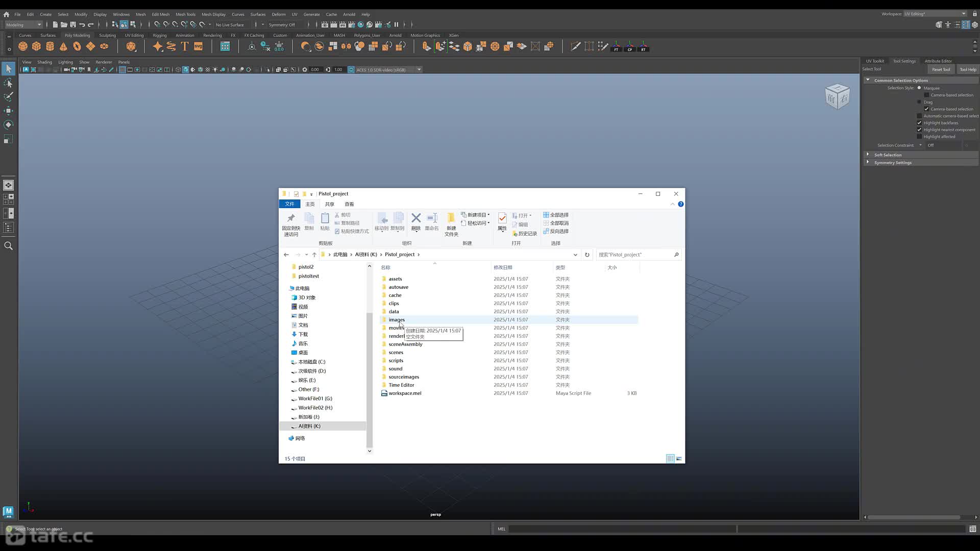Click the view cube in the viewport
Image resolution: width=980 pixels, height=551 pixels.
837,96
